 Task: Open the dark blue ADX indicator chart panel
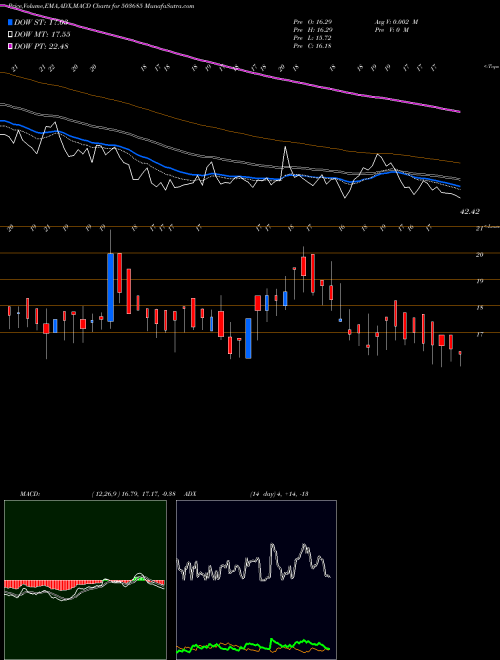click(256, 580)
